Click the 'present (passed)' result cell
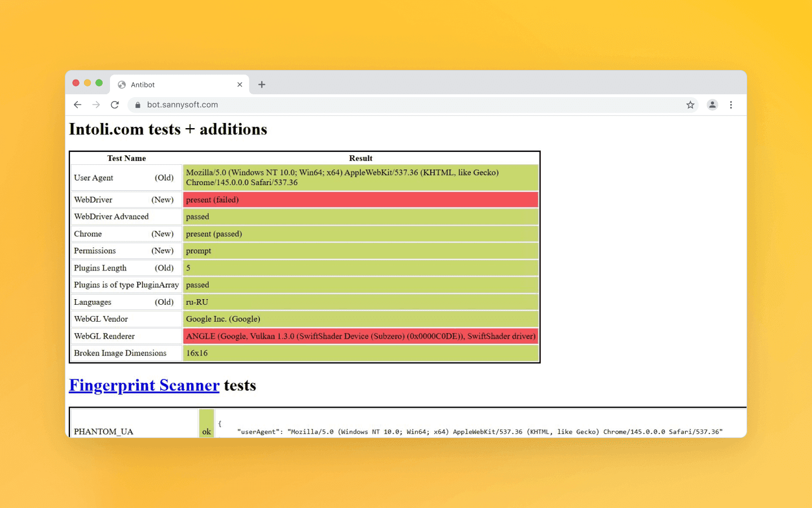The image size is (812, 508). click(361, 234)
